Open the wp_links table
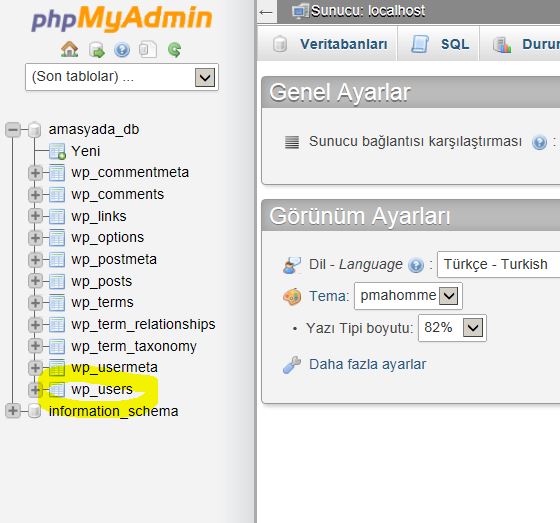 [x=99, y=216]
